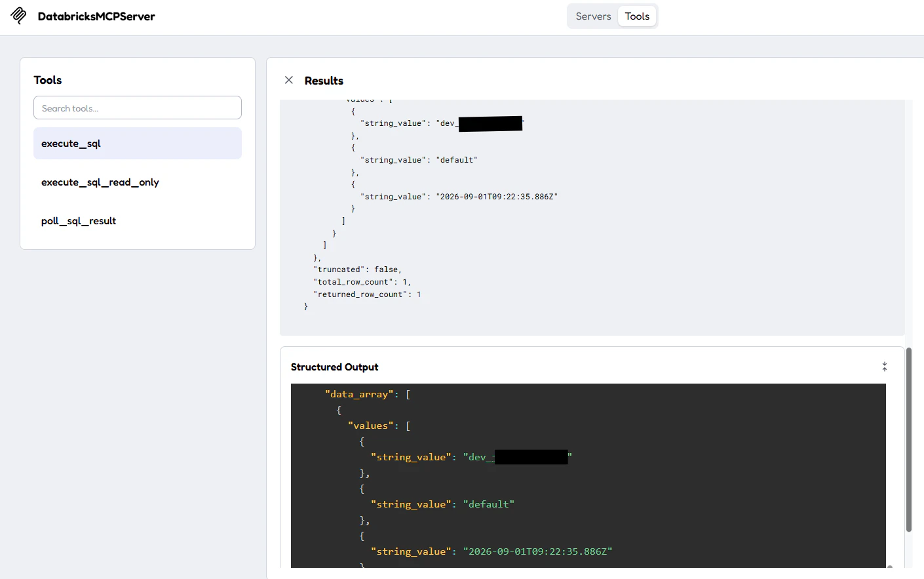Image resolution: width=924 pixels, height=579 pixels.
Task: Select the Tools tab
Action: [x=637, y=16]
